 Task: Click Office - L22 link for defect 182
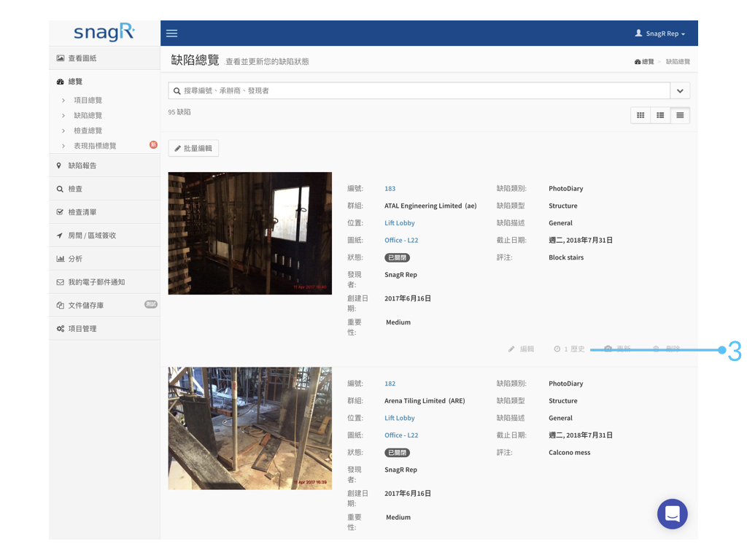pyautogui.click(x=401, y=435)
